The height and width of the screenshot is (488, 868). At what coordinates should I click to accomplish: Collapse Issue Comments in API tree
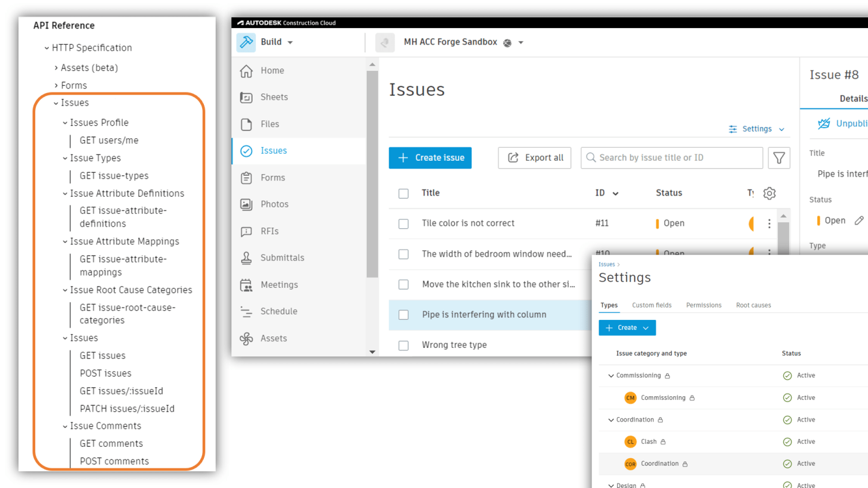click(66, 426)
